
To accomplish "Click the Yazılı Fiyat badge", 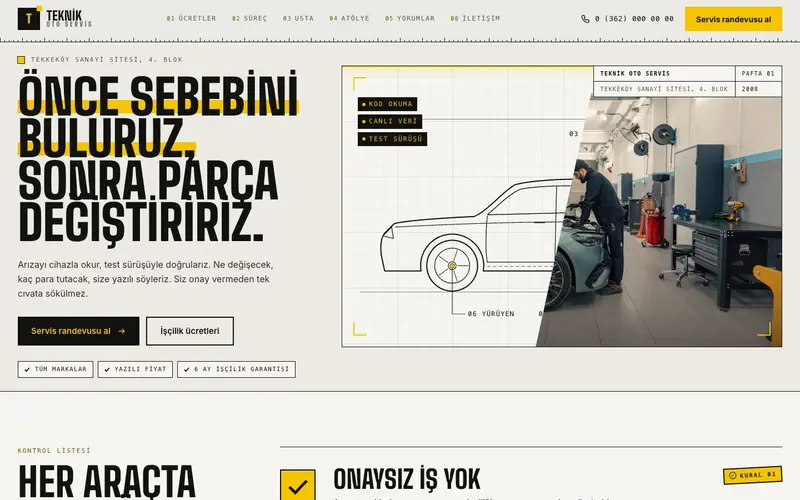I will coord(135,369).
